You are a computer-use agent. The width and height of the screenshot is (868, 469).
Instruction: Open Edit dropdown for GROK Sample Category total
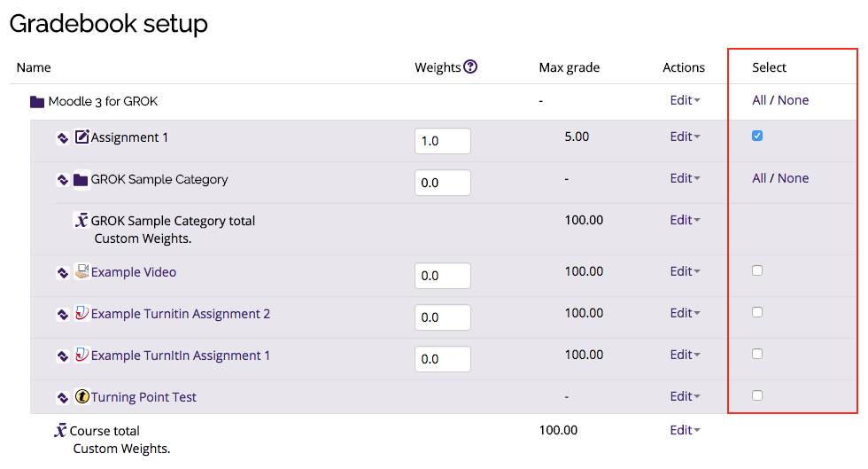pos(685,220)
